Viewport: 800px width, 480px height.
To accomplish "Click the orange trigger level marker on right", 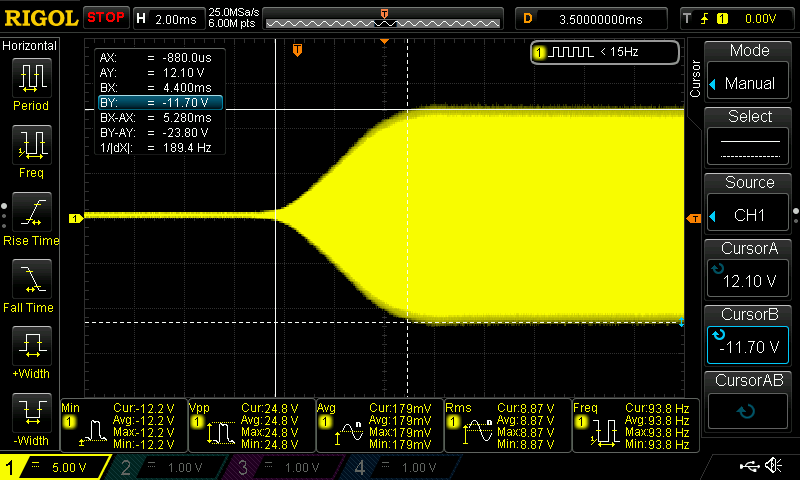I will coord(694,219).
